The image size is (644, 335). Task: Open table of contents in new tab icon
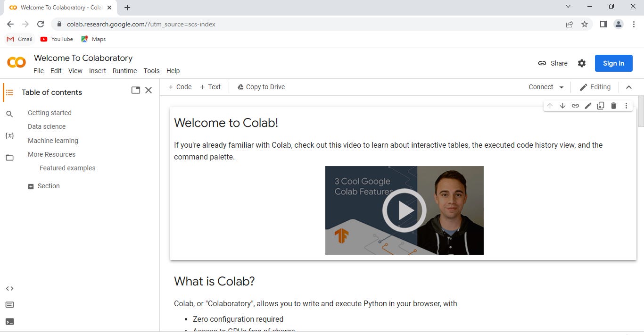[x=136, y=90]
